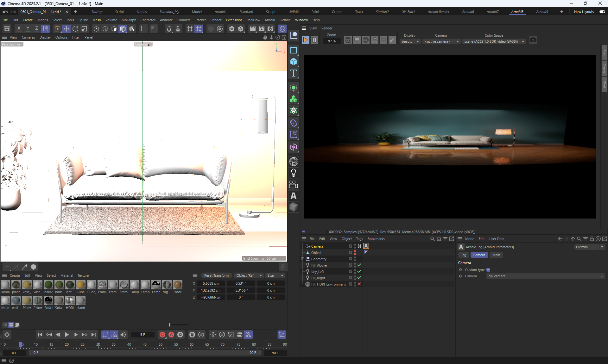Switch to the Main tab in Arnold Tag
Viewport: 608px width, 364px height.
pos(496,255)
